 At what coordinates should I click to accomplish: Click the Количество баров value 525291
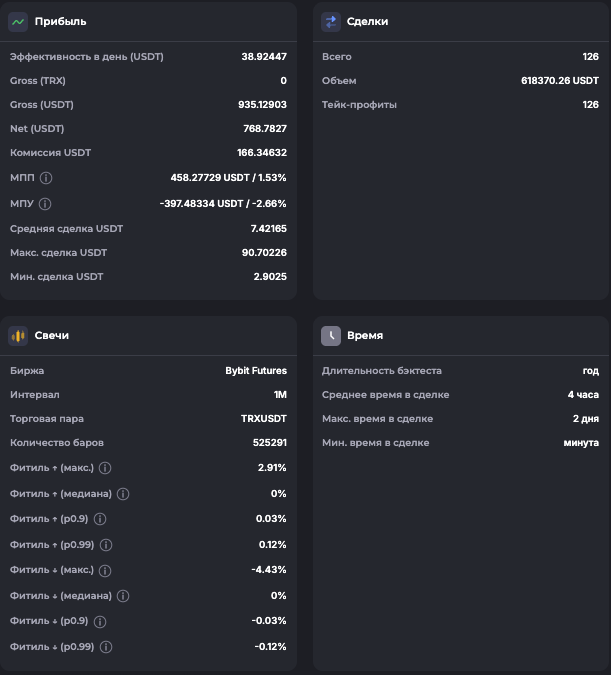tap(265, 443)
